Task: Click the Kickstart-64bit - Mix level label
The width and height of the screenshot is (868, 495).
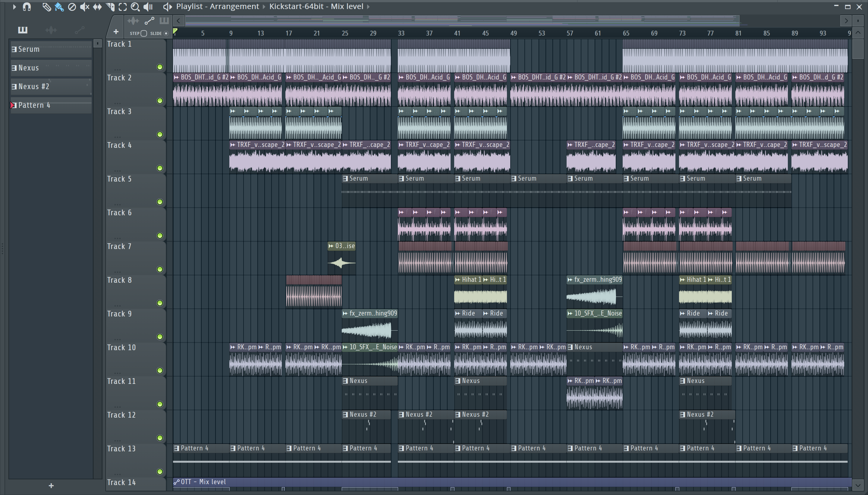Action: (x=316, y=6)
